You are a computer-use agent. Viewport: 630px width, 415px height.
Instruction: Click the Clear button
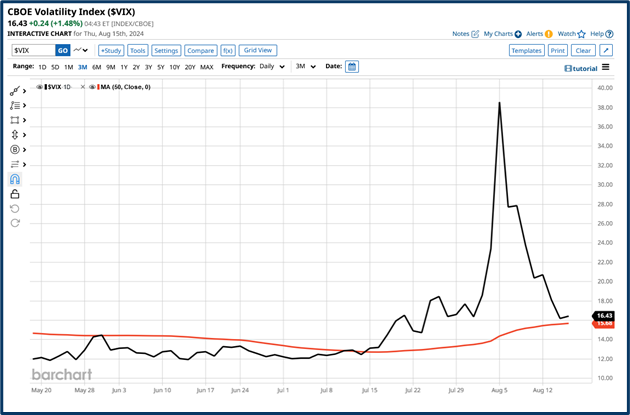pyautogui.click(x=583, y=51)
